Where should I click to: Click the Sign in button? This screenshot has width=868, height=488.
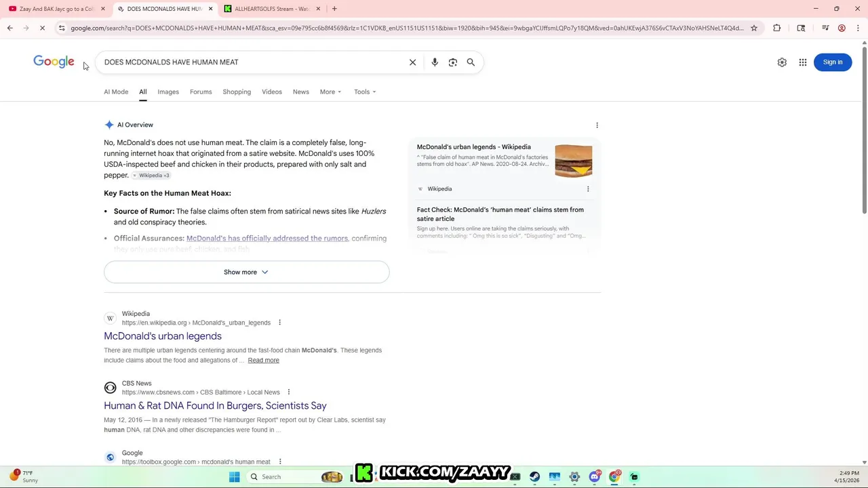click(833, 62)
